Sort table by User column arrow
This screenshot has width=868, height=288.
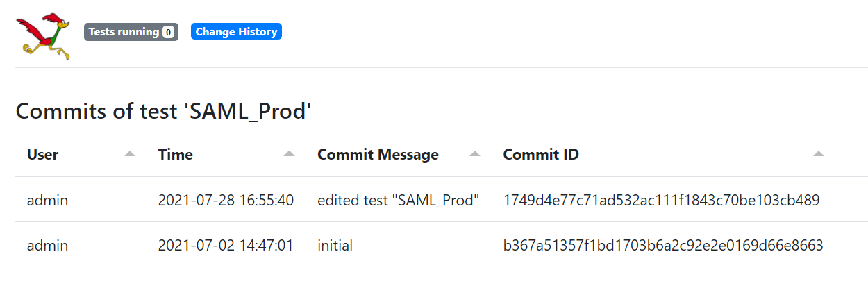(129, 154)
